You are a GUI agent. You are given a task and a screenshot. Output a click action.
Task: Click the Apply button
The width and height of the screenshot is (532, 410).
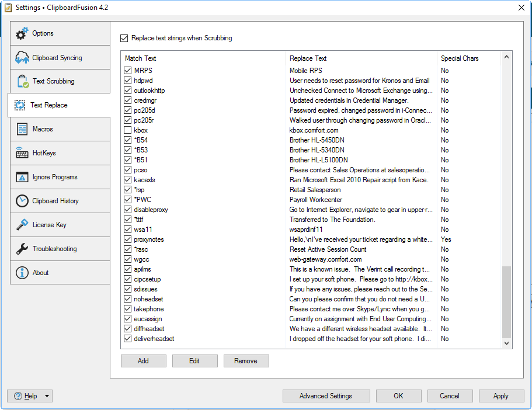(501, 396)
